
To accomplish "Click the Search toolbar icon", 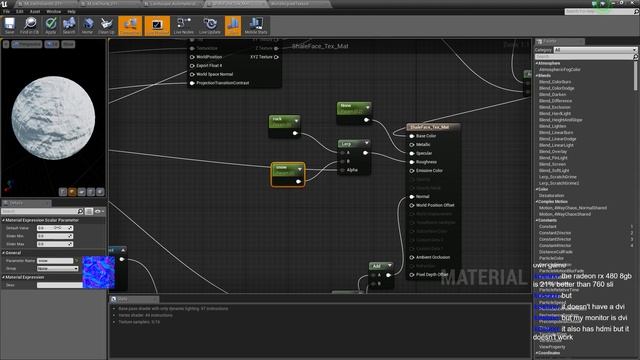I will pos(69,26).
